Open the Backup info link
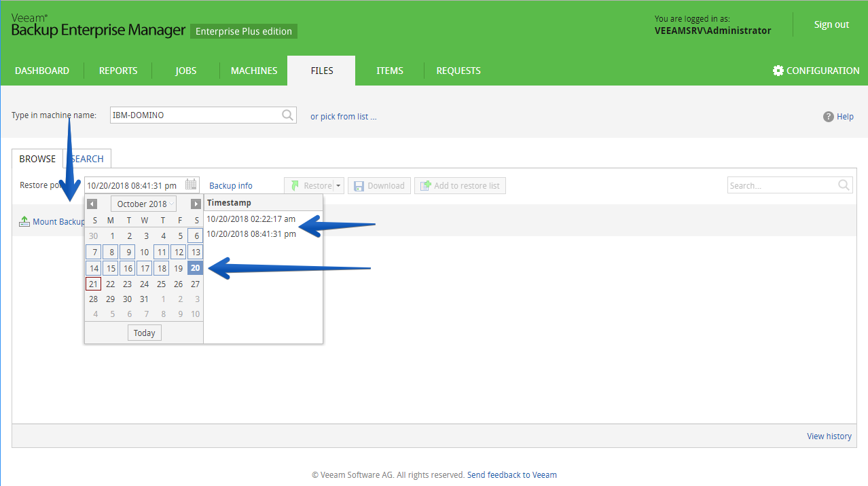This screenshot has height=486, width=868. [x=231, y=185]
